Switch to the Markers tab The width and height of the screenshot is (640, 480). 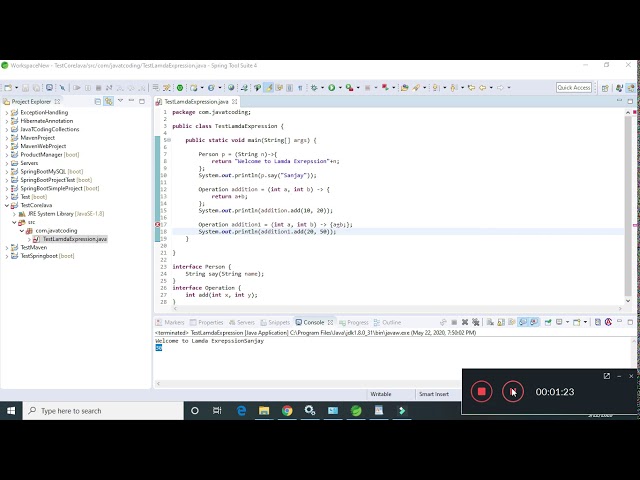(x=170, y=322)
